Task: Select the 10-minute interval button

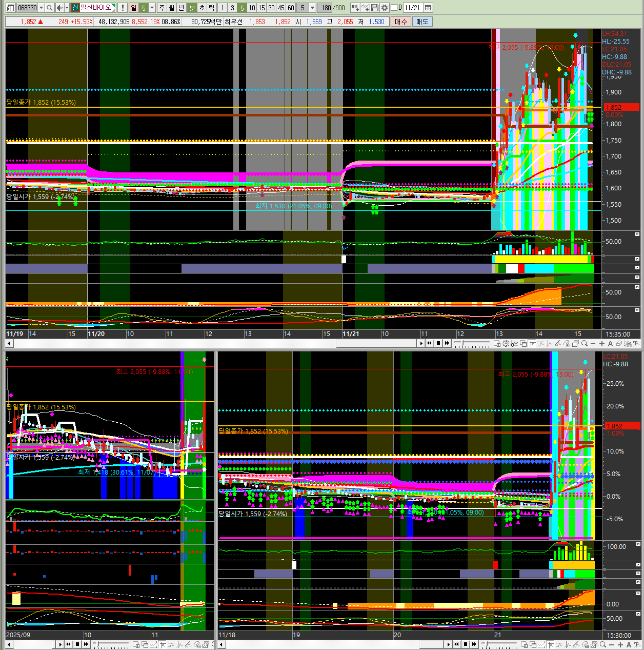Action: tap(252, 8)
